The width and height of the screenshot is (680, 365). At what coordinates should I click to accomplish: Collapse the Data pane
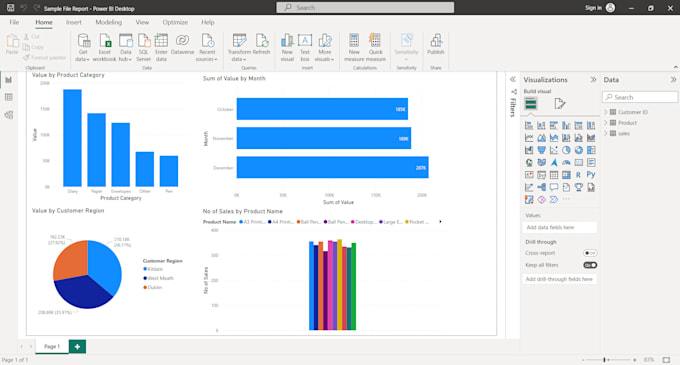(x=673, y=80)
